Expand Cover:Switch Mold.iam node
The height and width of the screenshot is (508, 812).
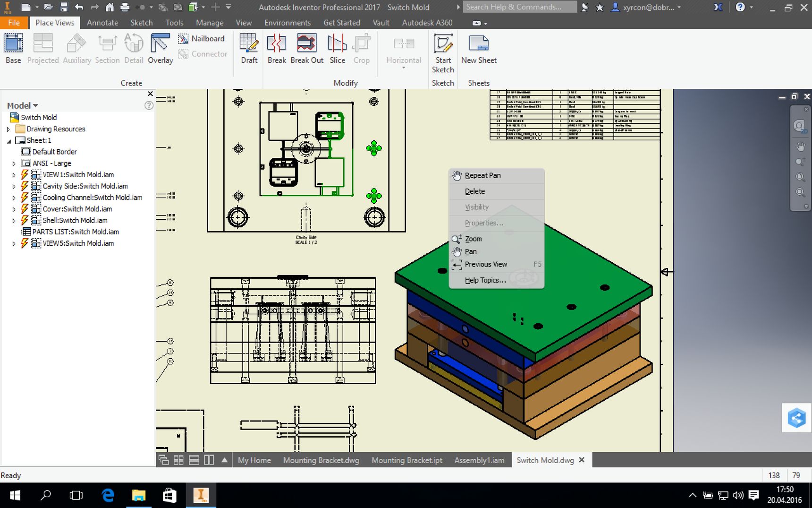pyautogui.click(x=14, y=209)
